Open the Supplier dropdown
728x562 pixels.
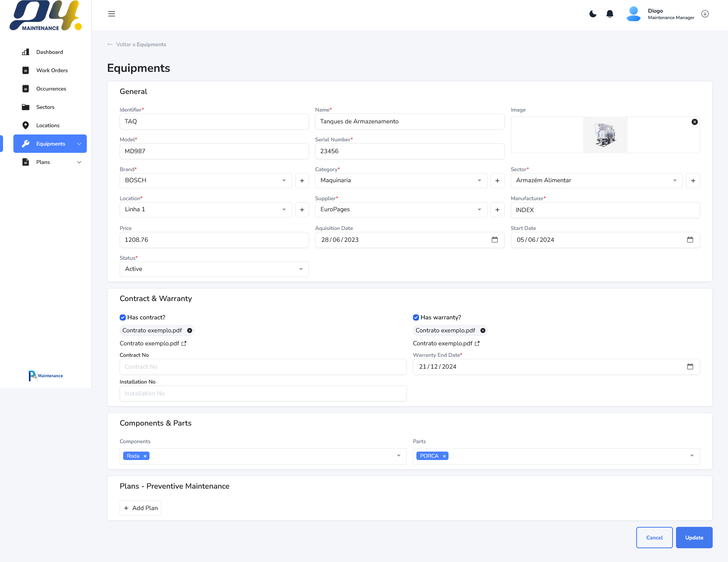pos(401,210)
